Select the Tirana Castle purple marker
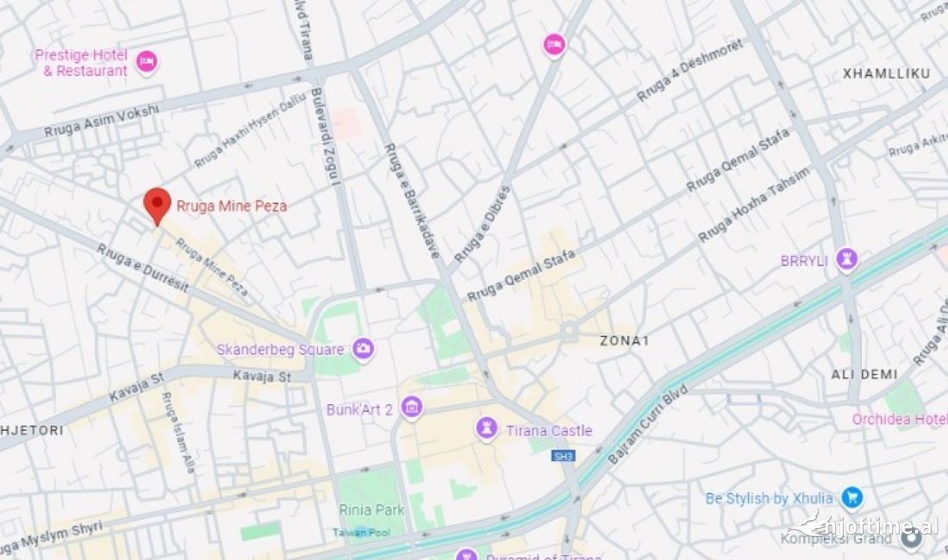 coord(487,429)
